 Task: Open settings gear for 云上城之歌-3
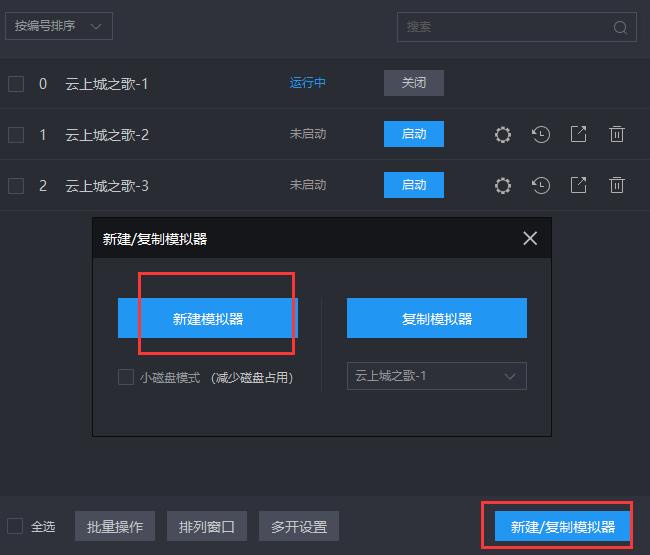point(503,186)
